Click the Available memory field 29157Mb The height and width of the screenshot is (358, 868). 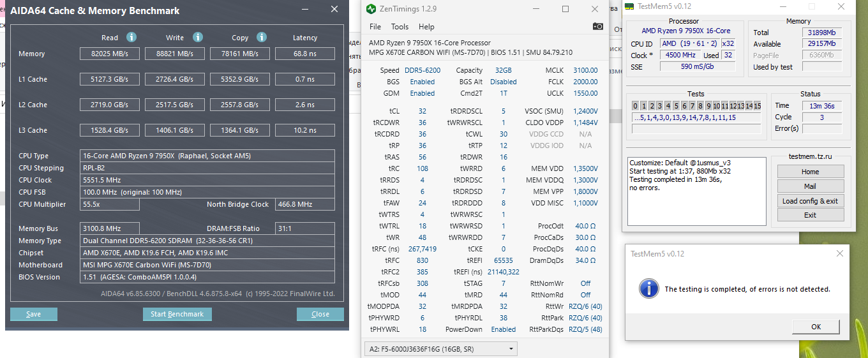[822, 44]
